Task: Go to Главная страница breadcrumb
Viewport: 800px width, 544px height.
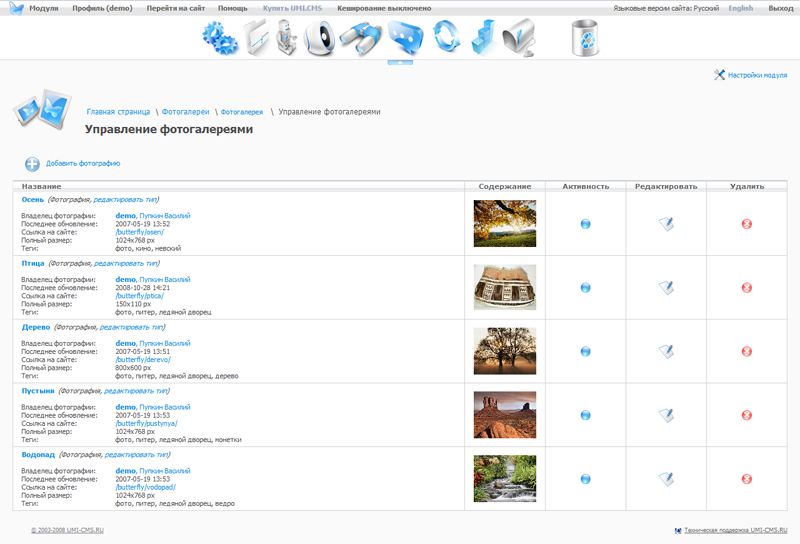Action: pyautogui.click(x=118, y=112)
